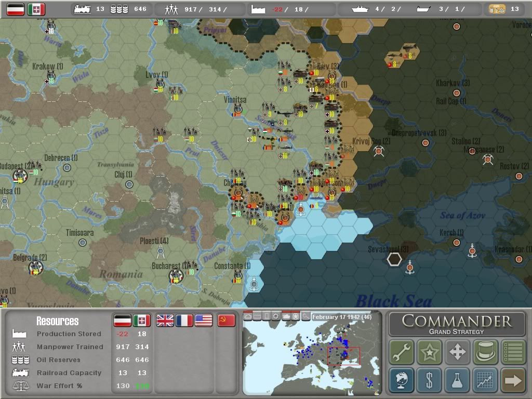Image resolution: width=532 pixels, height=399 pixels.
Task: Select the Kerch city marker
Action: 457,242
